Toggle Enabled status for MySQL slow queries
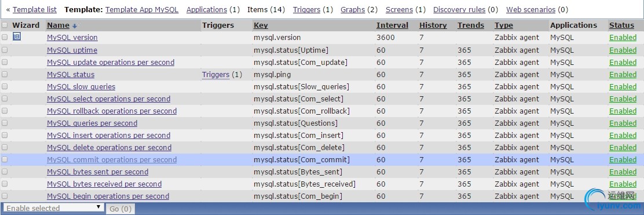Screen dimensions: 644x215 [623, 87]
